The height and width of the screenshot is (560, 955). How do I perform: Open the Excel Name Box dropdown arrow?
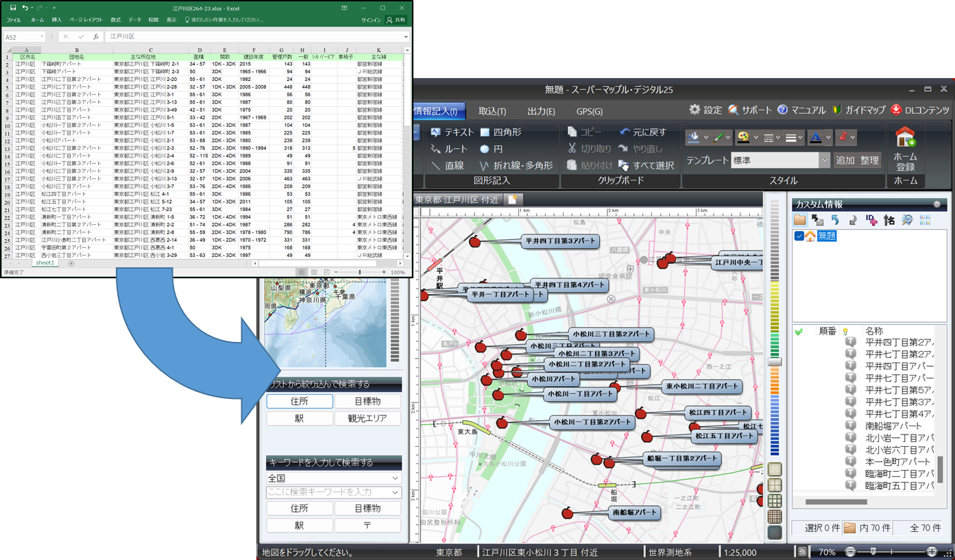coord(42,37)
